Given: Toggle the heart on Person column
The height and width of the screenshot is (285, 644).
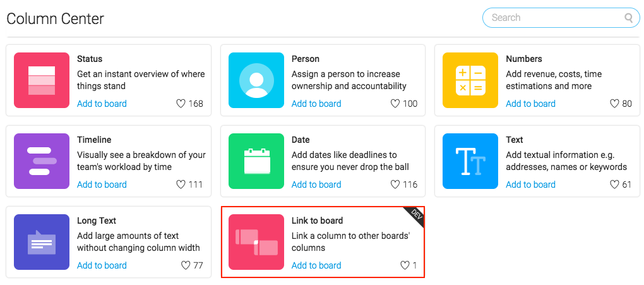Looking at the screenshot, I should click(x=395, y=104).
